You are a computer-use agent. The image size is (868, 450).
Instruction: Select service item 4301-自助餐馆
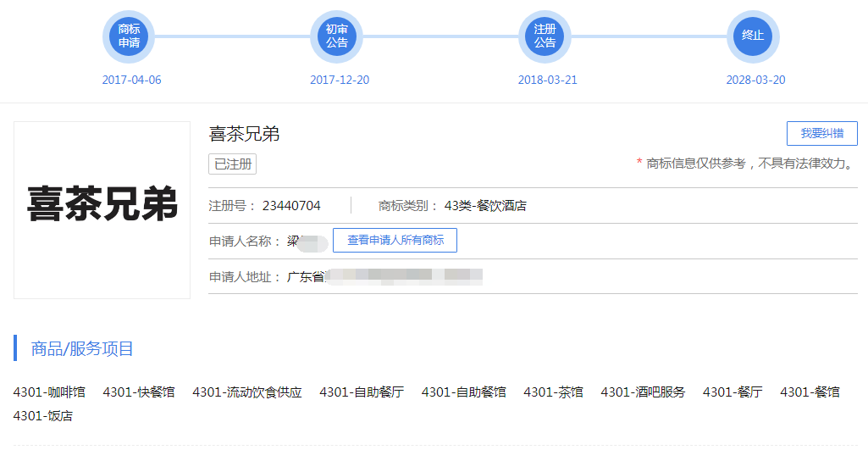(x=463, y=392)
